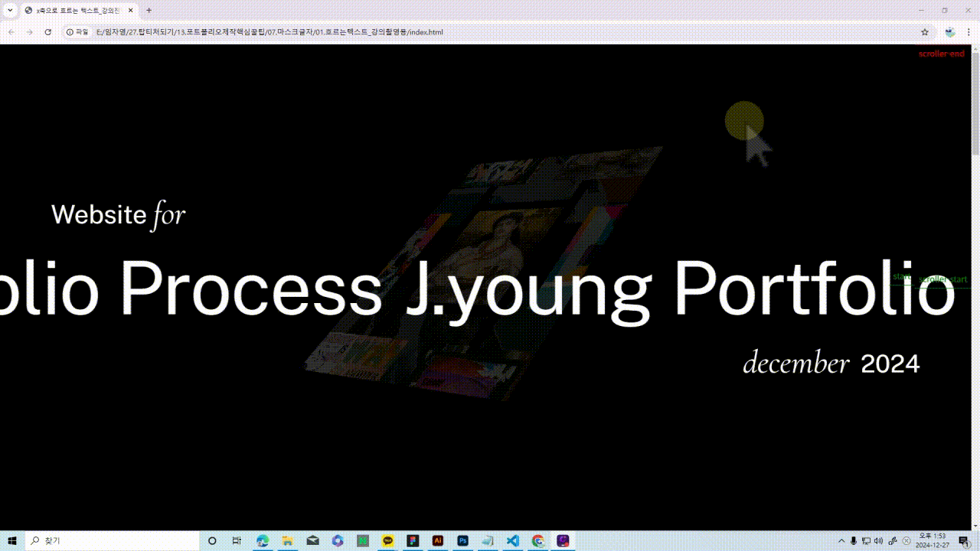This screenshot has height=551, width=980.
Task: Reload the current page
Action: [x=48, y=32]
